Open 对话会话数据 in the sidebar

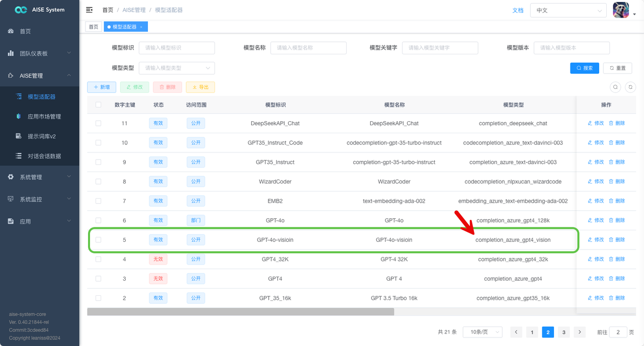[x=40, y=156]
